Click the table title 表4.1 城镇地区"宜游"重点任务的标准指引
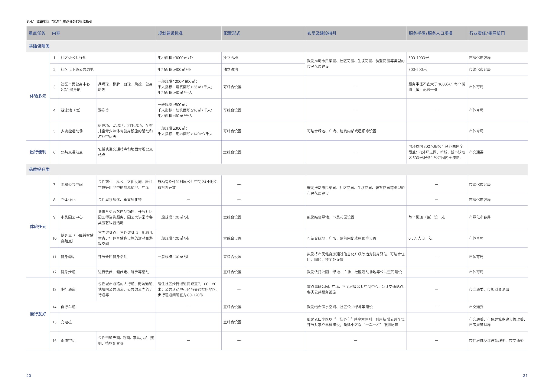Image resolution: width=554 pixels, height=392 pixels. pyautogui.click(x=59, y=22)
